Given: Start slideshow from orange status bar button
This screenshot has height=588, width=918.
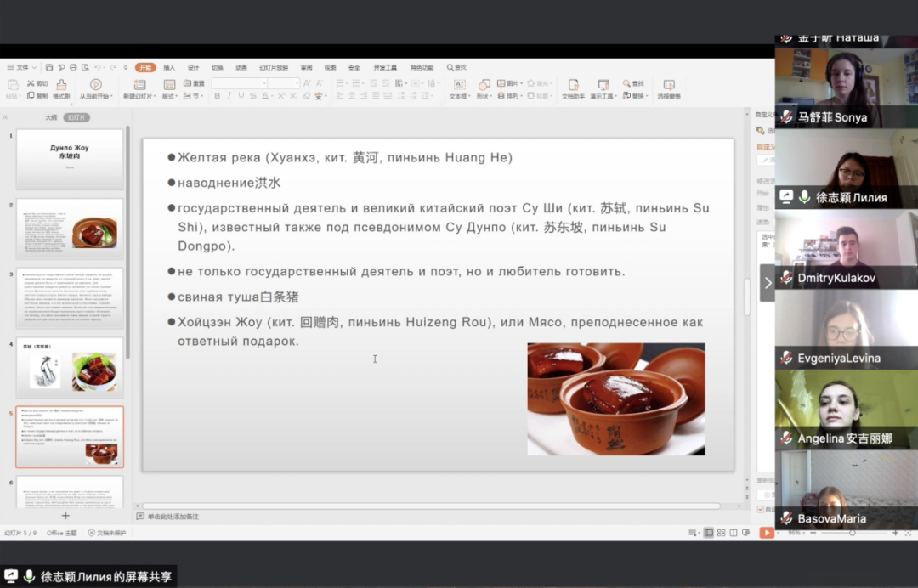Looking at the screenshot, I should click(767, 533).
